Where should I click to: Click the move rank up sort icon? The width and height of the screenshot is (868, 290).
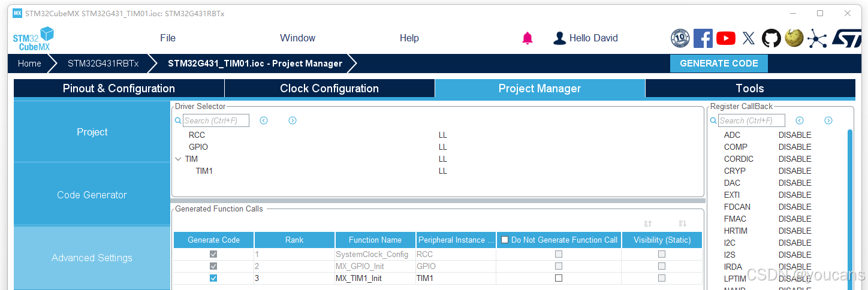pos(648,223)
